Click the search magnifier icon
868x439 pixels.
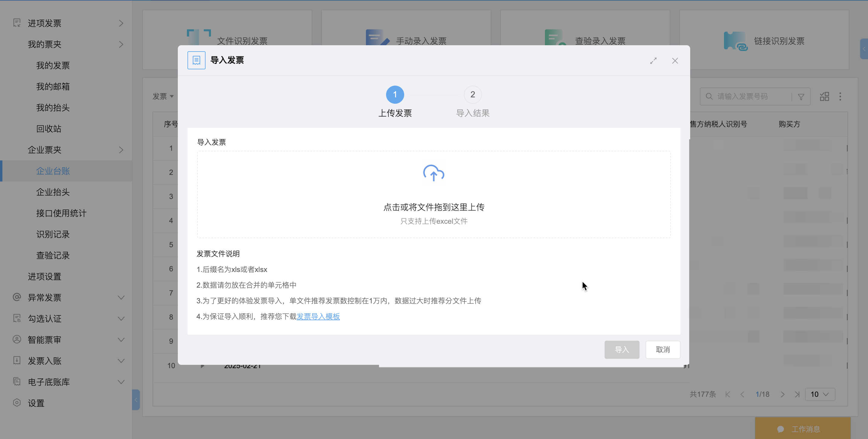point(709,96)
